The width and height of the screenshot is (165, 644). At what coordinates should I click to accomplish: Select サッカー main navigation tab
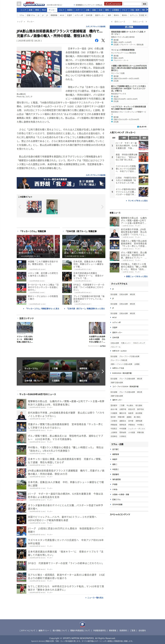tap(52, 10)
